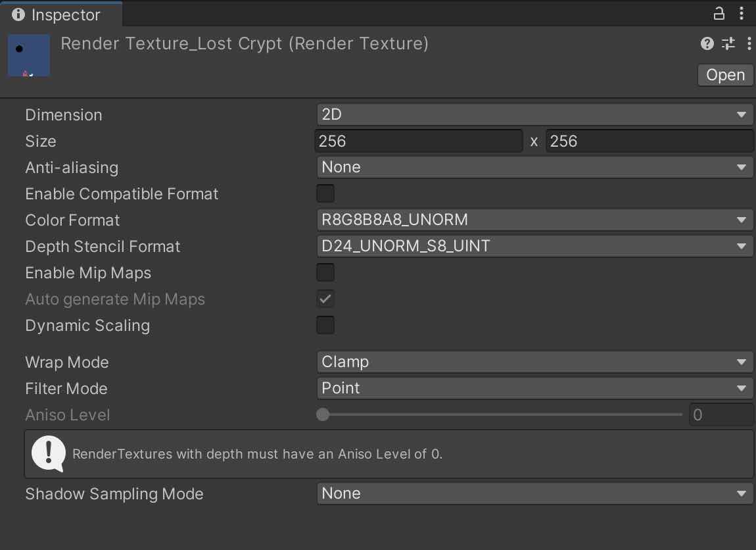The image size is (756, 550).
Task: Click the Size width input field
Action: tap(418, 141)
